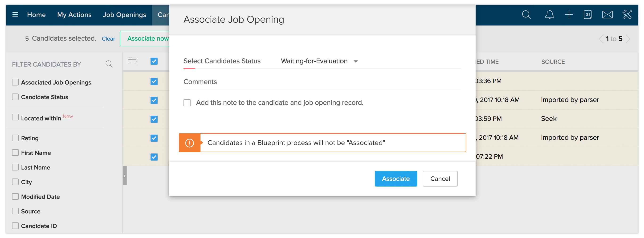Open the setup tools icon

point(627,15)
